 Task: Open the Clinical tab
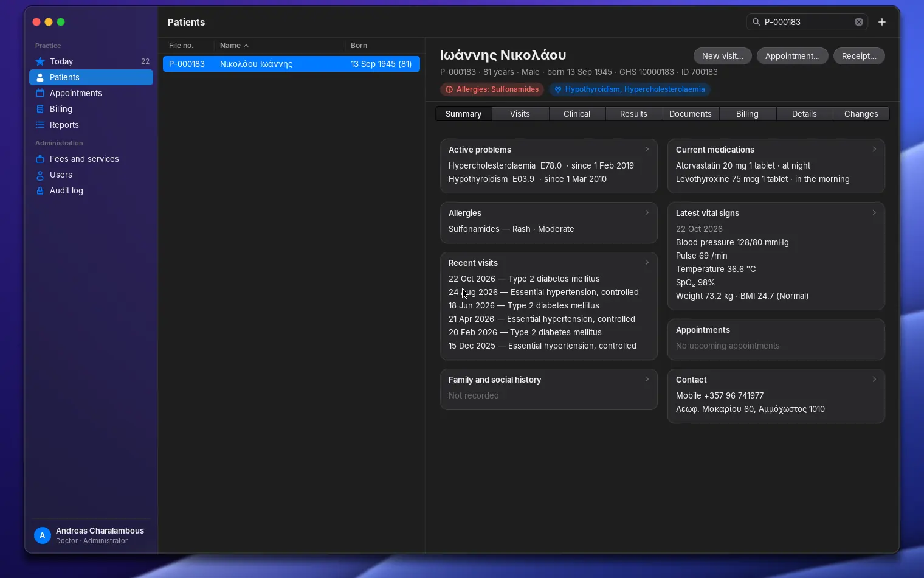point(577,114)
